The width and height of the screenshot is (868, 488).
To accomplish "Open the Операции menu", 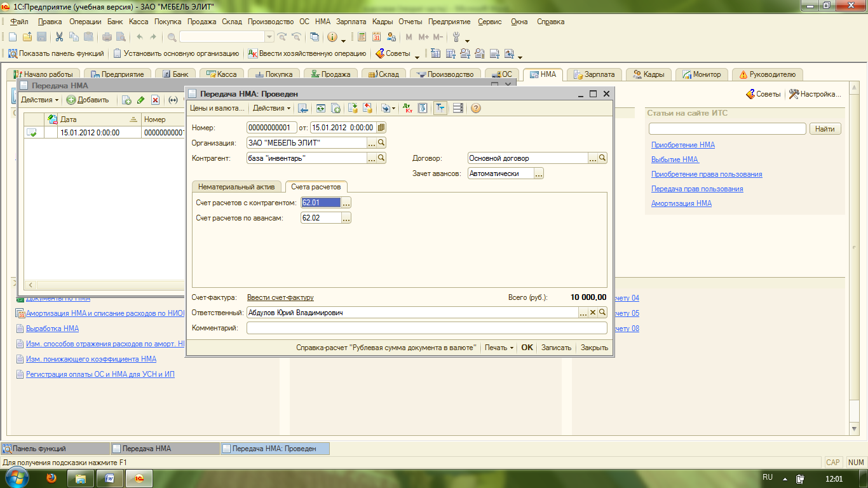I will [x=85, y=22].
